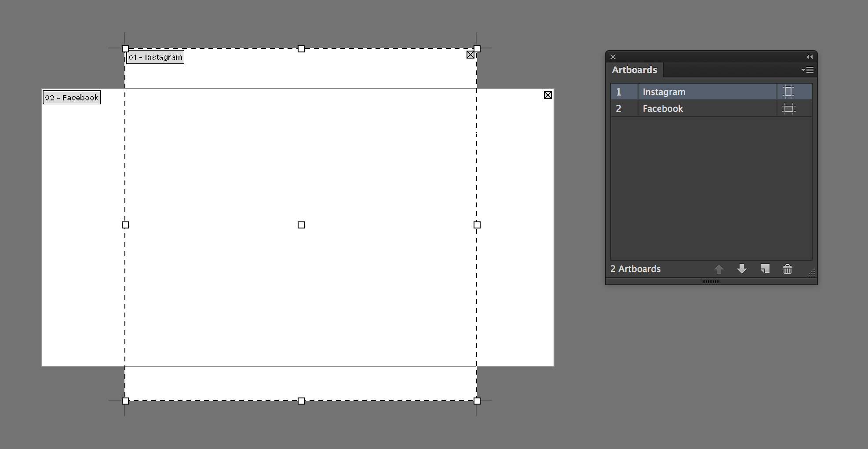Click the delete X widget on the Facebook artboard corner
Image resolution: width=868 pixels, height=449 pixels.
pyautogui.click(x=547, y=95)
